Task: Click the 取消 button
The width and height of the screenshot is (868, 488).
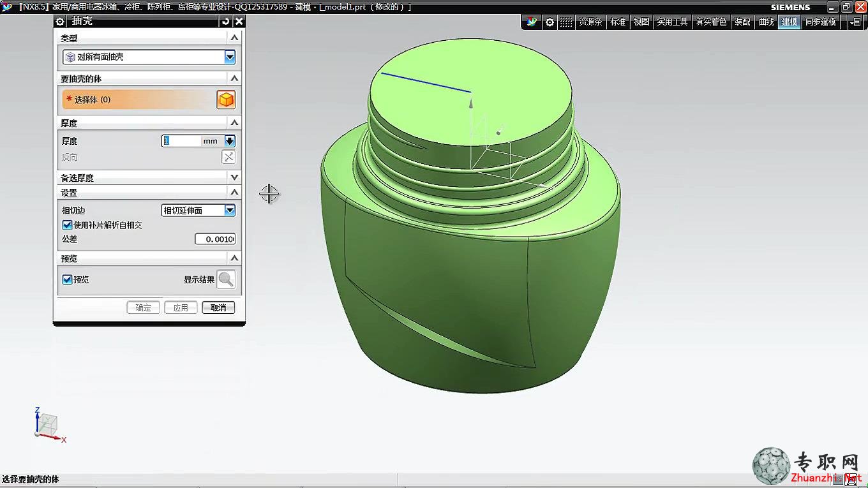Action: [x=218, y=307]
